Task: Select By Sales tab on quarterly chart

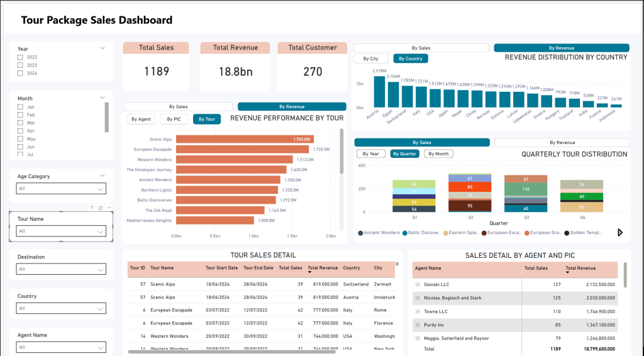Action: 422,143
